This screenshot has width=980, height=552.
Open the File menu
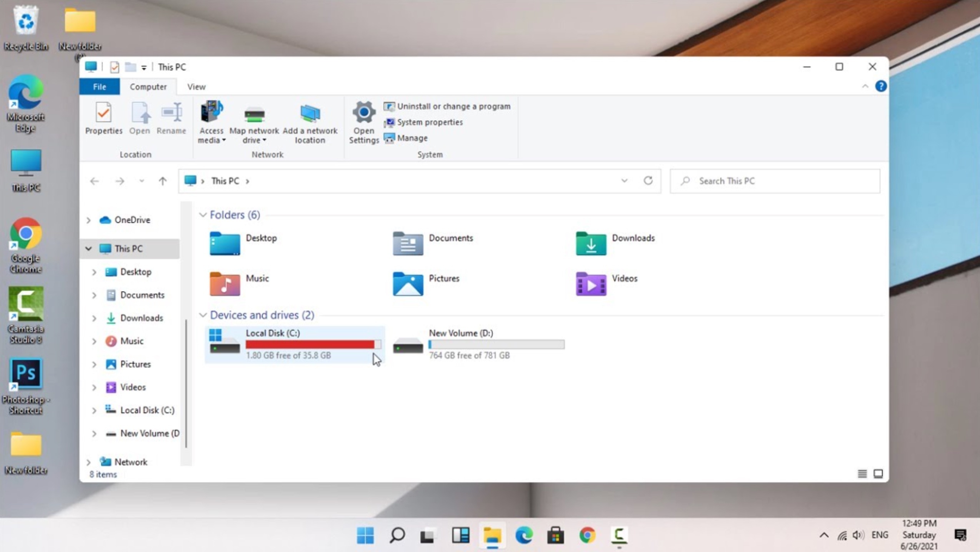[99, 86]
